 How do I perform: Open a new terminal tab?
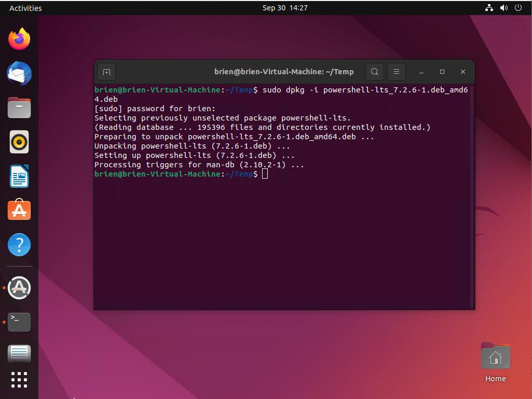pyautogui.click(x=106, y=72)
